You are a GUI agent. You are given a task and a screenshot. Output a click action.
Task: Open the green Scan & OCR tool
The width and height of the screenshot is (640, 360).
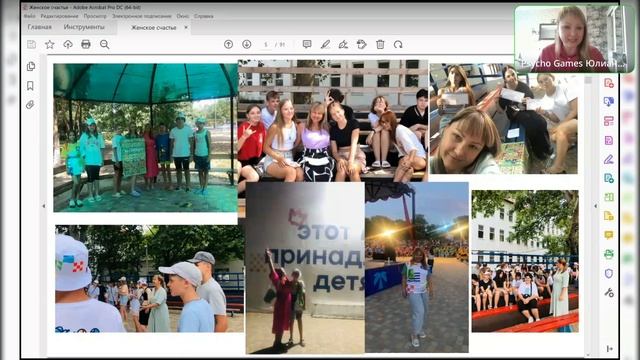tap(609, 254)
